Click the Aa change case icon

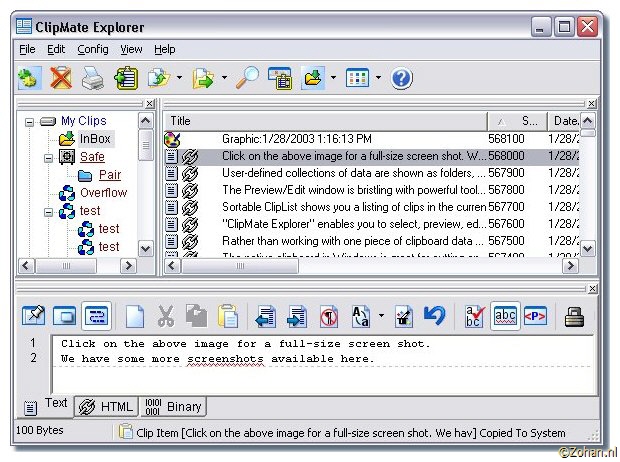(361, 316)
